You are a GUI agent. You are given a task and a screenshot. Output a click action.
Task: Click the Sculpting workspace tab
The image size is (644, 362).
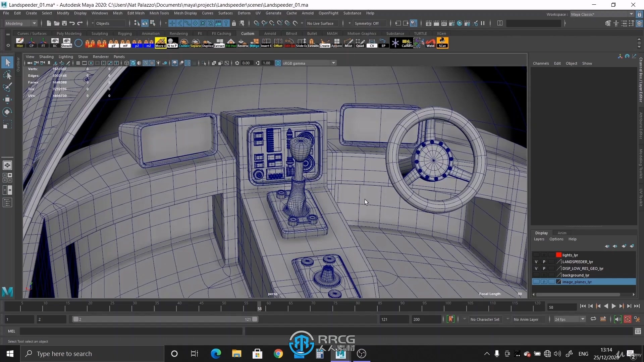click(100, 34)
